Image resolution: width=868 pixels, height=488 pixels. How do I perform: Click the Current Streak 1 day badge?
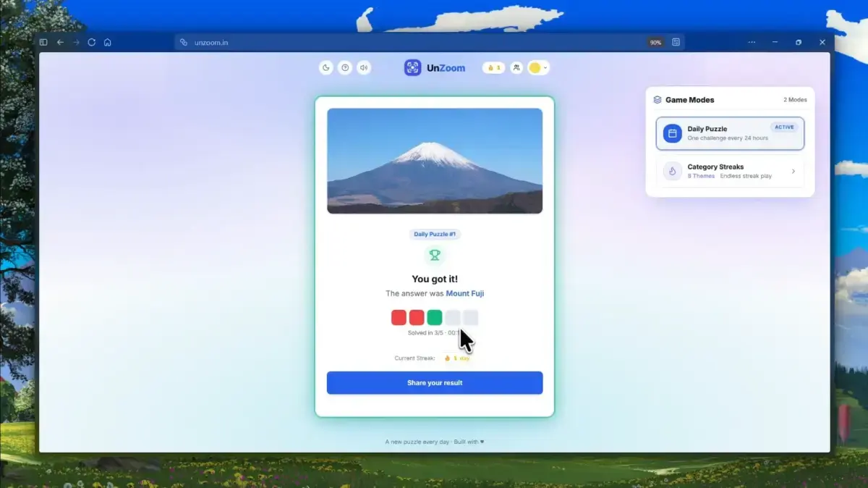tap(457, 358)
